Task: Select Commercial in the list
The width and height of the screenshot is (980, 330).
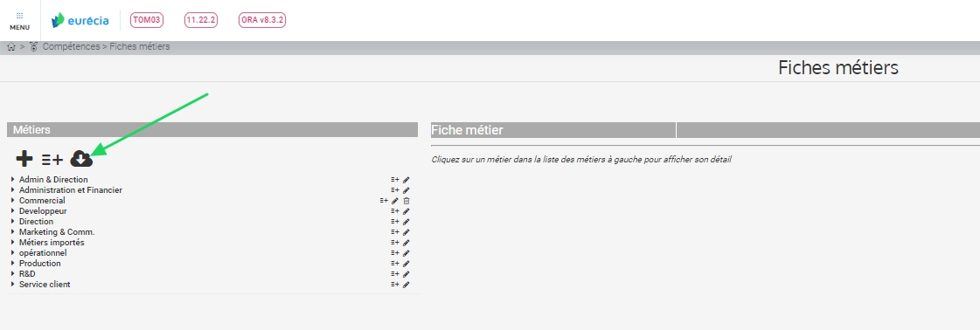Action: coord(42,201)
